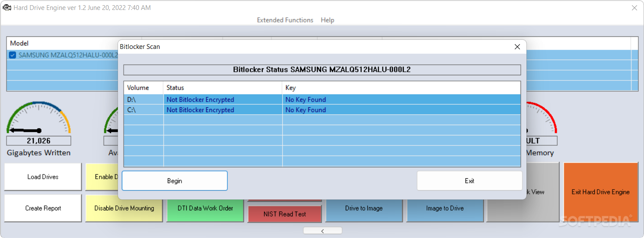Close the Hard Drive Engine window

[634, 8]
